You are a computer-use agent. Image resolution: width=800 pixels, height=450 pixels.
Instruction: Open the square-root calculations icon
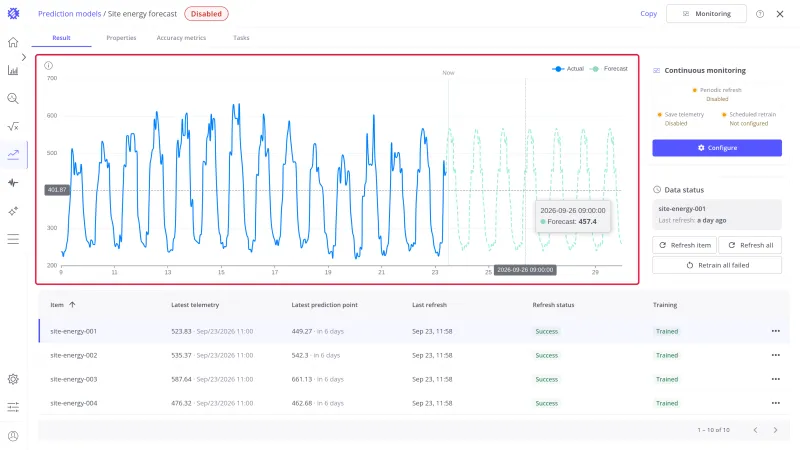click(x=13, y=126)
